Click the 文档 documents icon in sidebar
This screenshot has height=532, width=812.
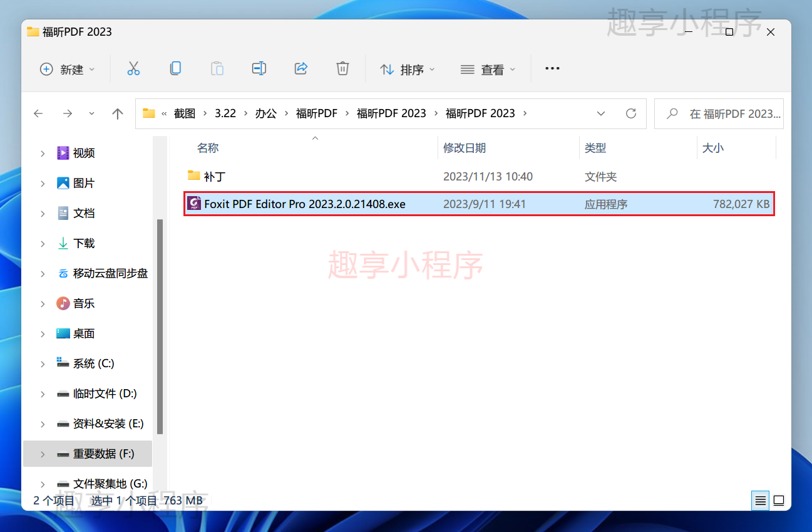tap(63, 213)
